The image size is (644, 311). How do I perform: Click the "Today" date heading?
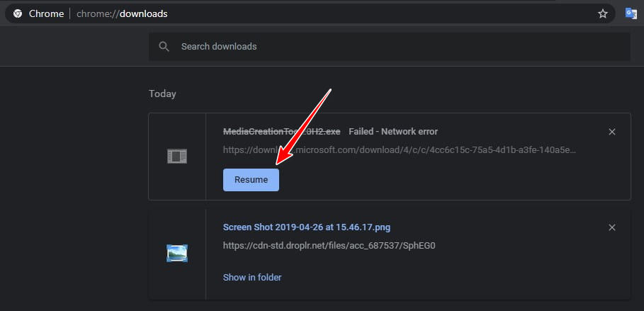(x=162, y=94)
